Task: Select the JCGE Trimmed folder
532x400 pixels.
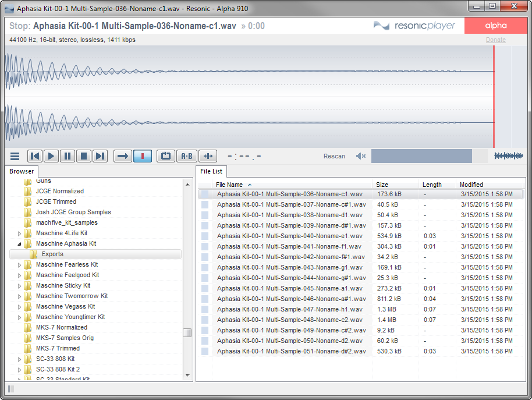Action: point(56,201)
